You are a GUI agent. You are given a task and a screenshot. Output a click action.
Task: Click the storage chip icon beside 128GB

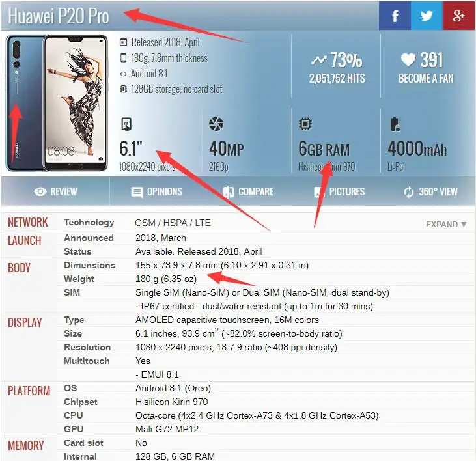pos(123,89)
